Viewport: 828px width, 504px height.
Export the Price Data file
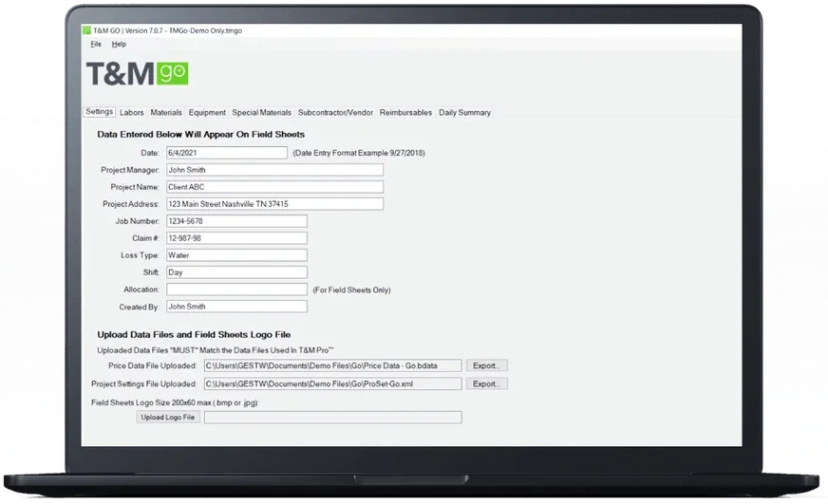pos(487,365)
